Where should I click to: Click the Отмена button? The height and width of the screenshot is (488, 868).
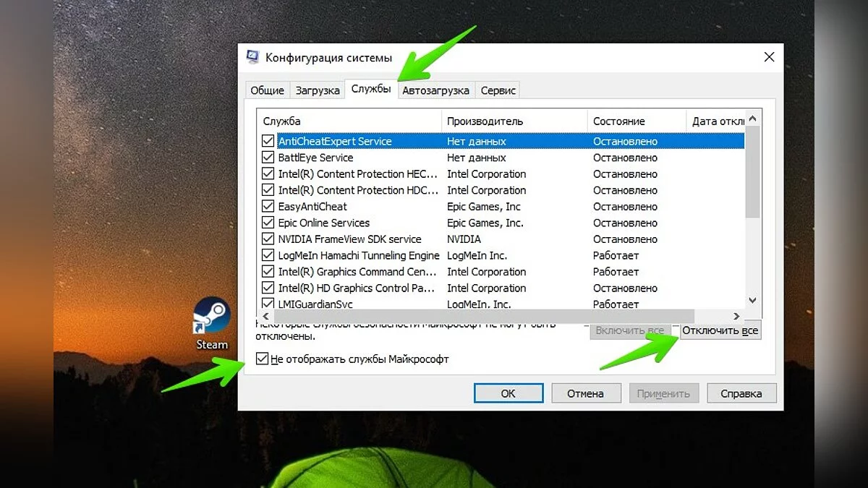(x=585, y=393)
